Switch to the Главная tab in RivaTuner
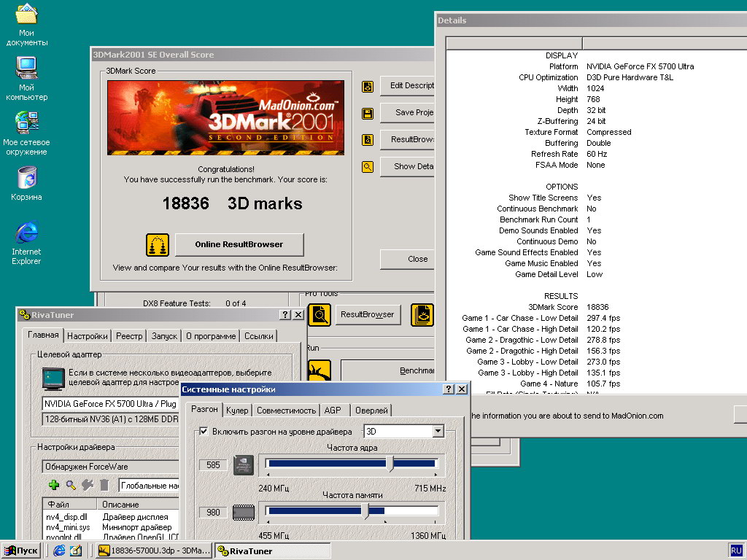 (x=43, y=335)
